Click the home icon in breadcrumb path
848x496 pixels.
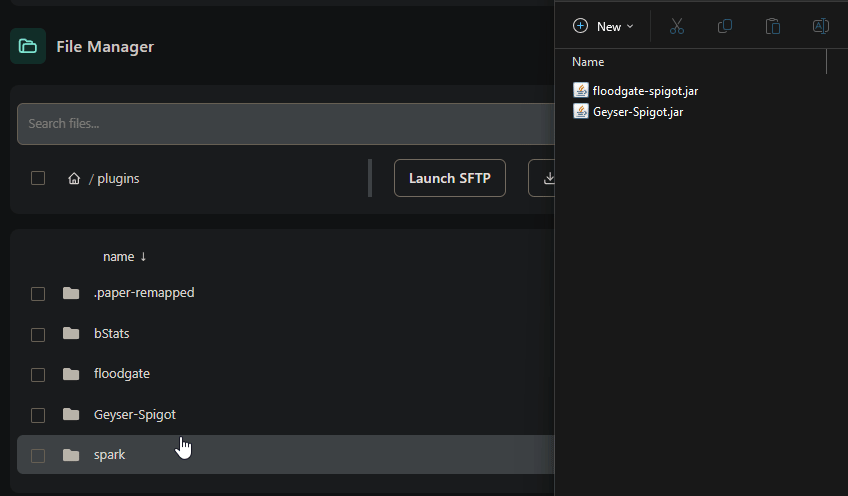(x=74, y=179)
